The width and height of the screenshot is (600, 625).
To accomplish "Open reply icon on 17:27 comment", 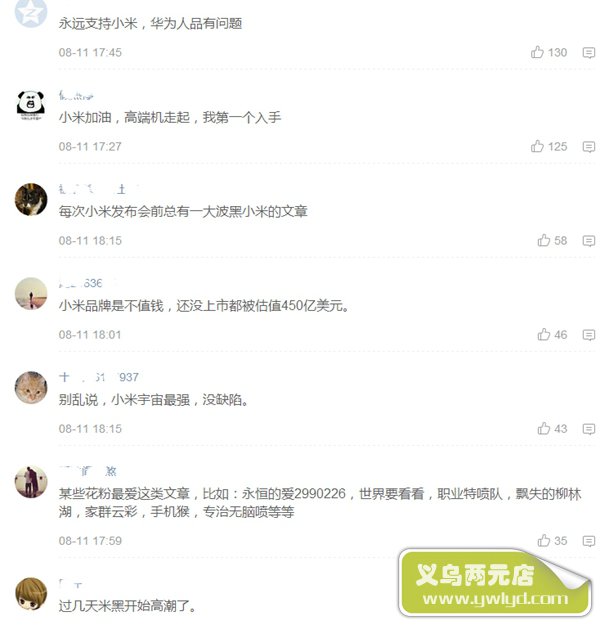I will coord(588,147).
